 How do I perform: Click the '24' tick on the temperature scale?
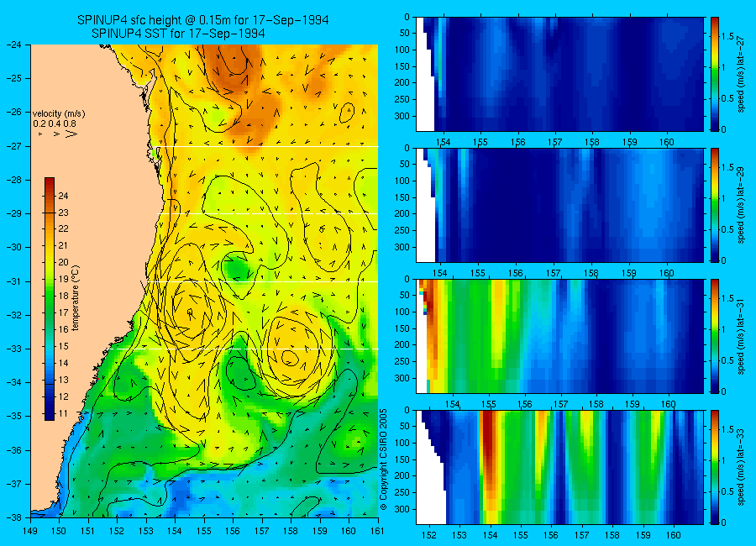pos(63,196)
